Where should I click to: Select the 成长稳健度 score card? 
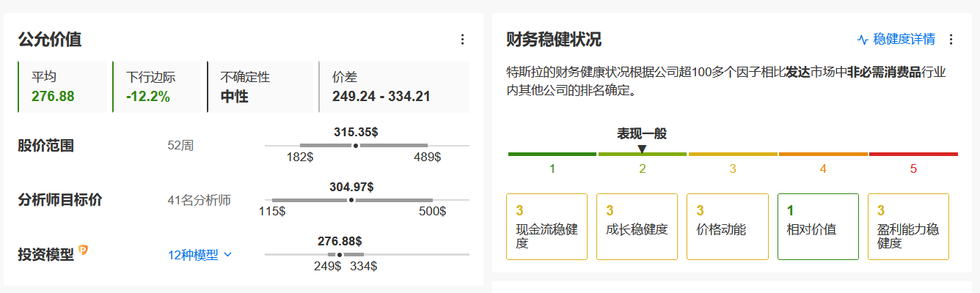[637, 226]
